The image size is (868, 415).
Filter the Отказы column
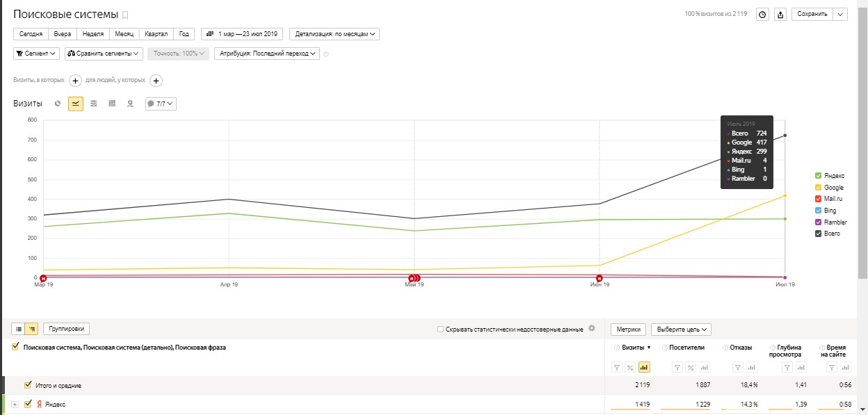pyautogui.click(x=737, y=367)
